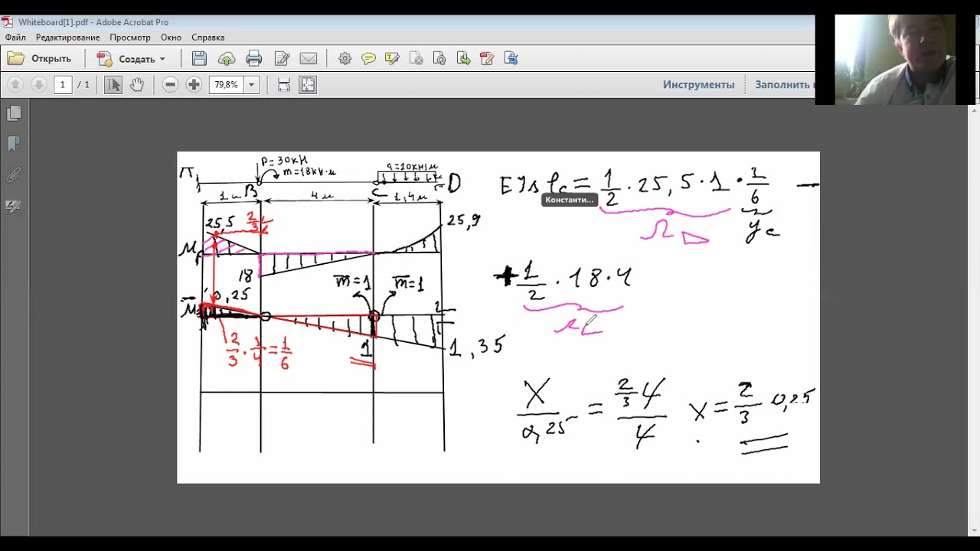
Task: Open the signatures sidebar icon
Action: tap(14, 206)
